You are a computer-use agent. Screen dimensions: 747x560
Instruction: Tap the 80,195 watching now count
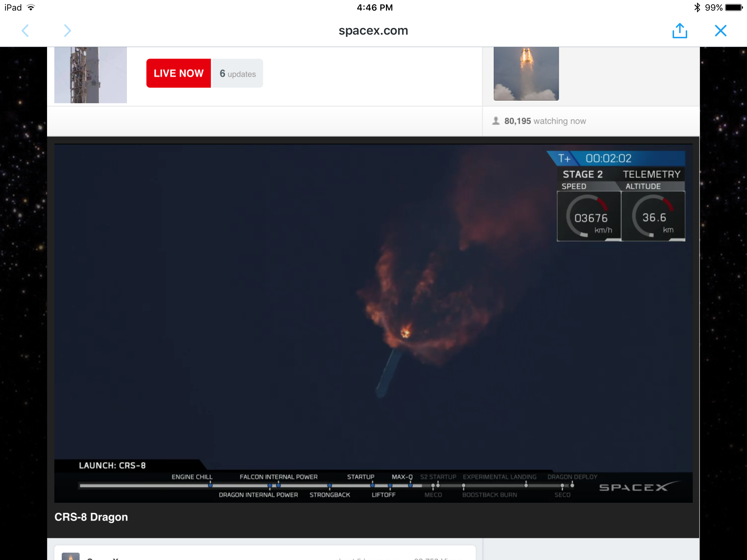545,121
